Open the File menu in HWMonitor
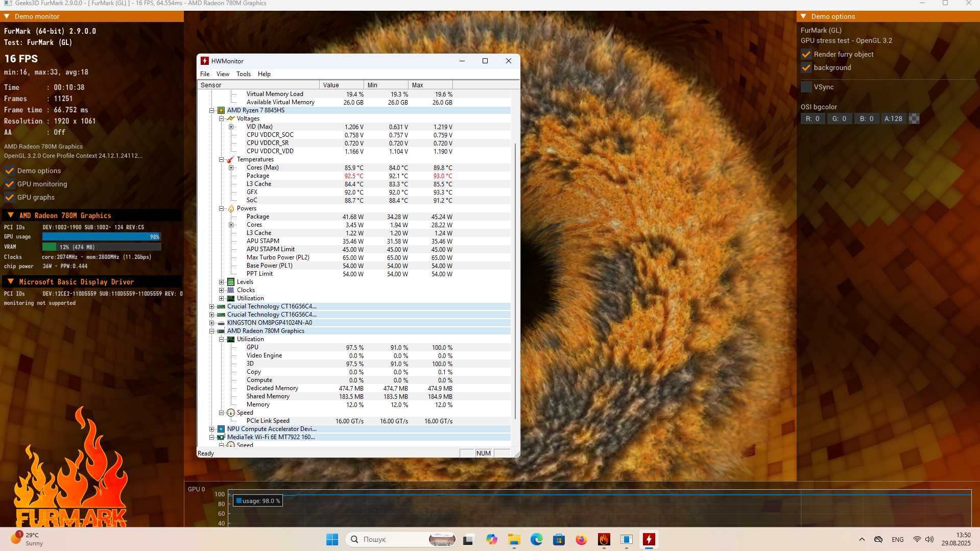 [x=205, y=74]
